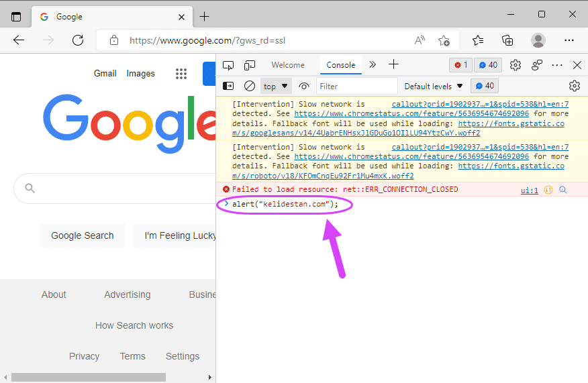
Task: Activate inspect element picker tool
Action: (x=228, y=65)
